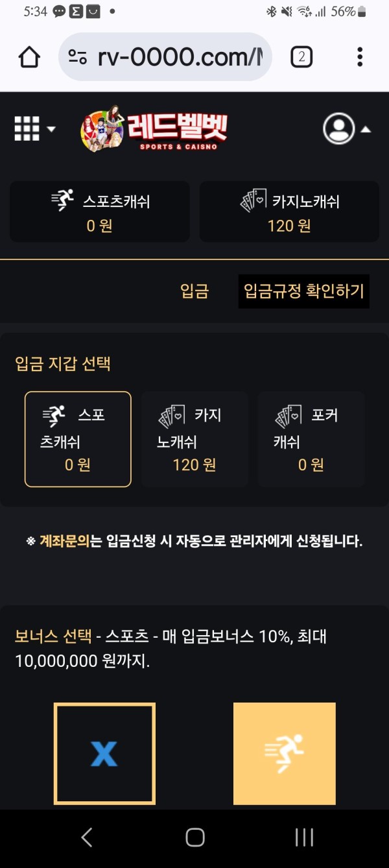The height and width of the screenshot is (868, 389).
Task: Select the 카지노캐쉬 120 원 wallet option
Action: (194, 439)
